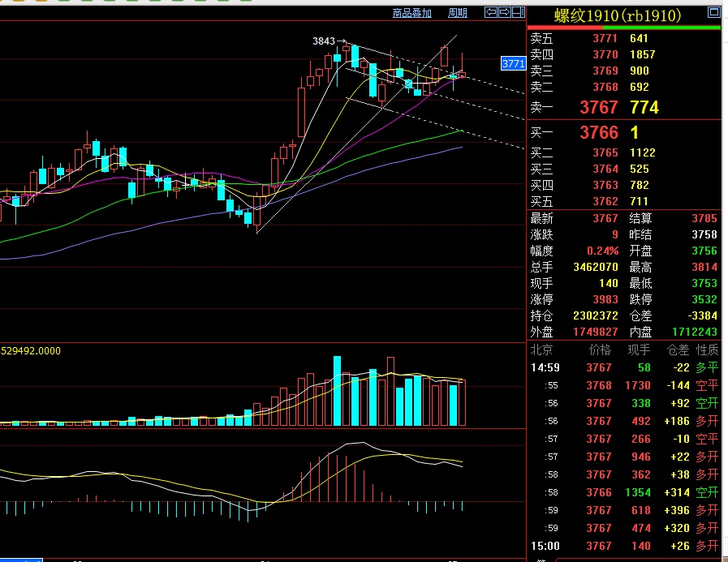Image resolution: width=728 pixels, height=562 pixels.
Task: Click the 3843 high price marker
Action: click(x=323, y=41)
